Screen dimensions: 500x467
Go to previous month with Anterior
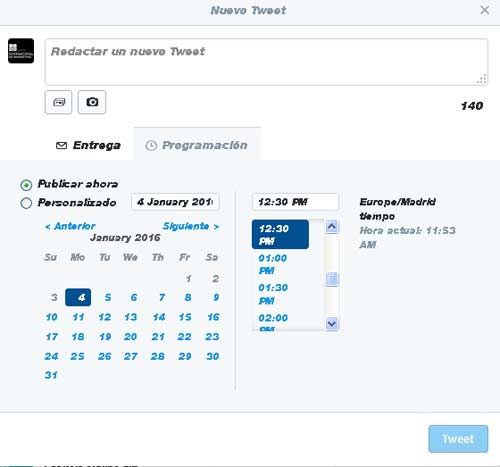pyautogui.click(x=70, y=226)
